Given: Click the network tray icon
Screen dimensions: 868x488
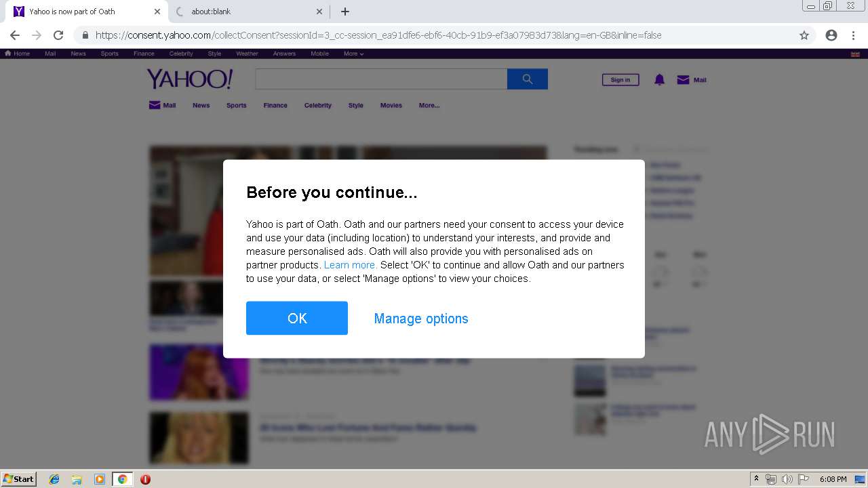Looking at the screenshot, I should (x=771, y=479).
